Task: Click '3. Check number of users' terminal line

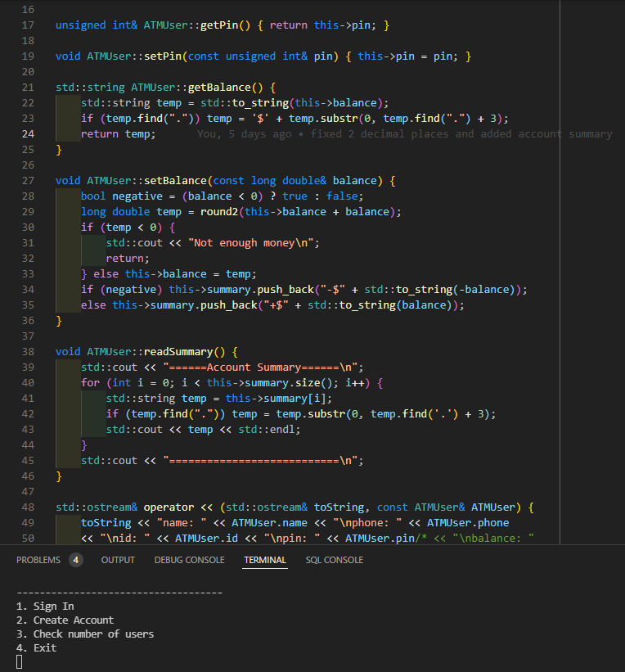Action: pyautogui.click(x=85, y=634)
